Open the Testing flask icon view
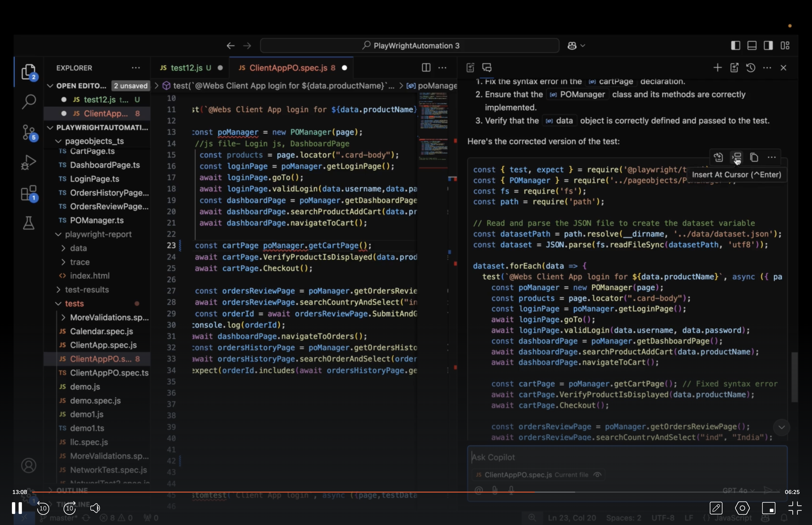The width and height of the screenshot is (812, 525). (x=29, y=223)
